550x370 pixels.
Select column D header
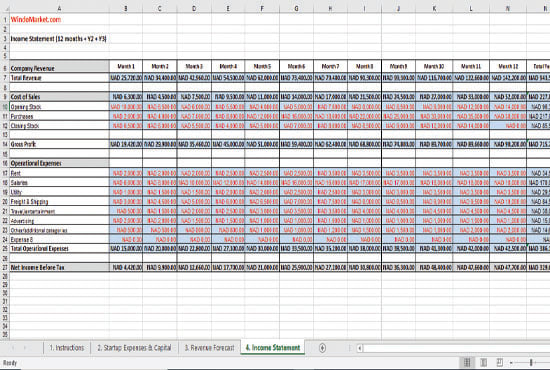(x=194, y=8)
